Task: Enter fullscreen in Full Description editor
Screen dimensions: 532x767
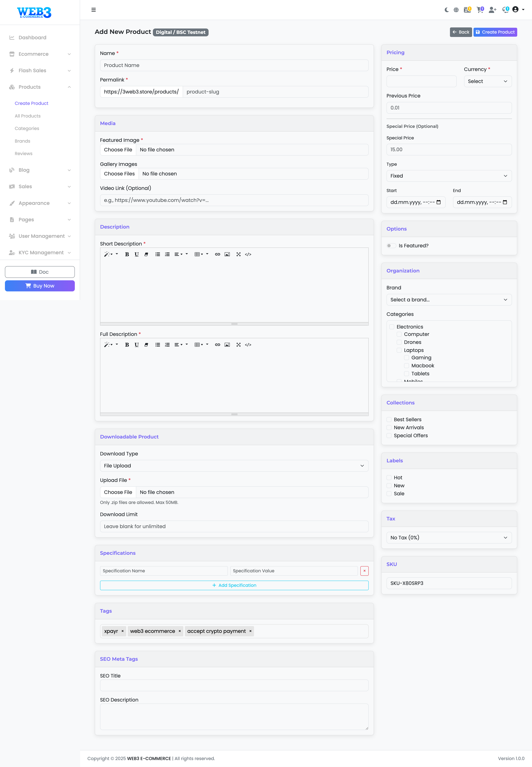Action: pyautogui.click(x=238, y=345)
